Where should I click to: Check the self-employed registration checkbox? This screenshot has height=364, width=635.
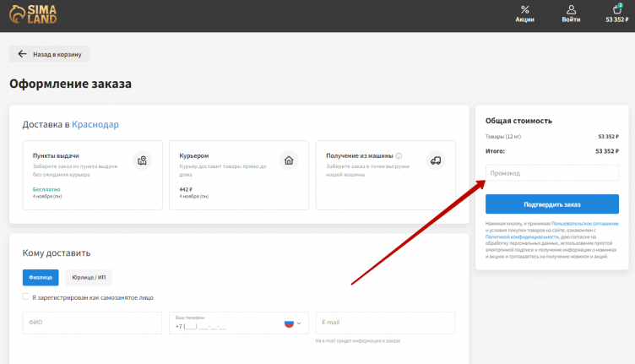(x=26, y=297)
